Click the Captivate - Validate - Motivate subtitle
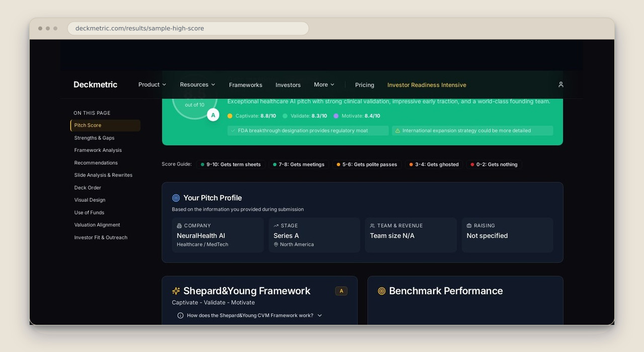The image size is (644, 352). (x=213, y=302)
